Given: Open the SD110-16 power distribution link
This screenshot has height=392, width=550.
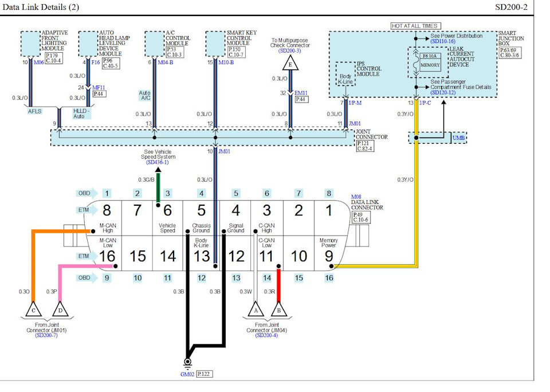Looking at the screenshot, I should click(443, 41).
